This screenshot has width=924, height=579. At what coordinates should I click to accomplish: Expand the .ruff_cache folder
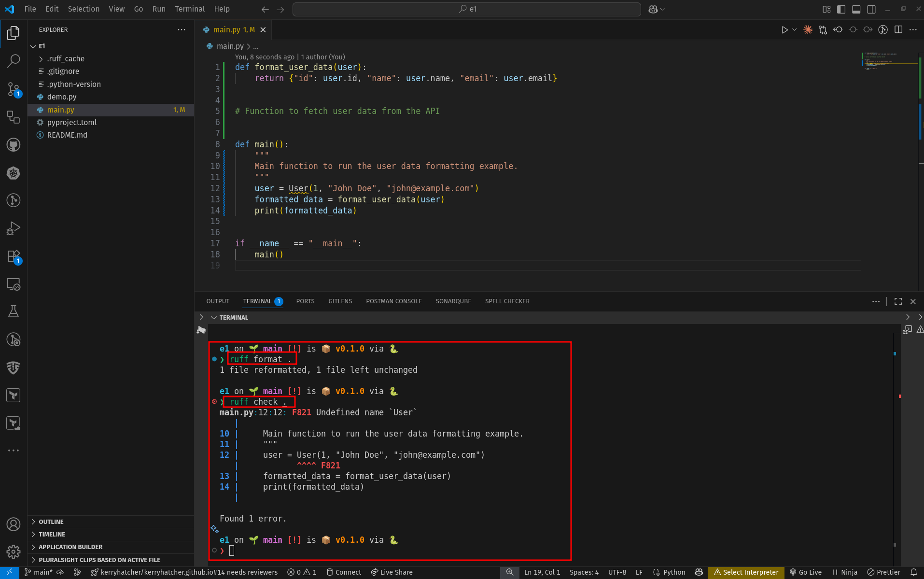(x=66, y=59)
